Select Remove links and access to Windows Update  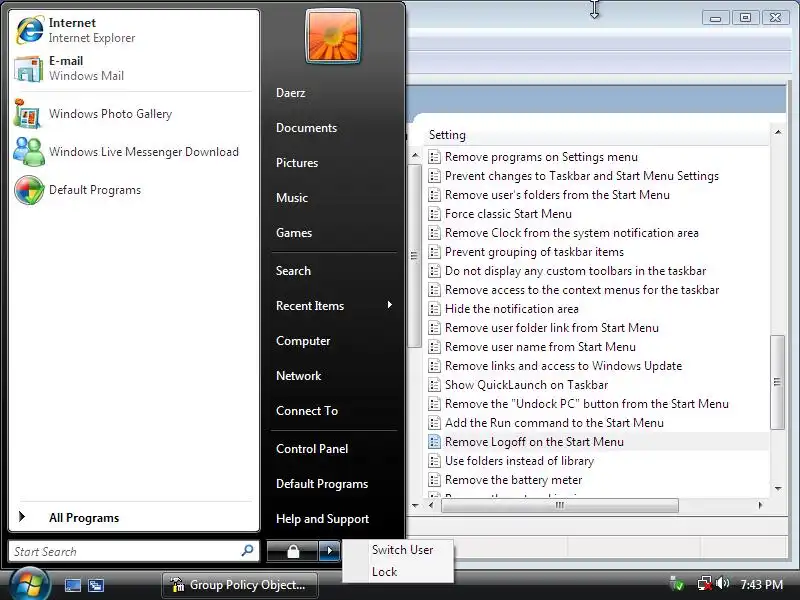click(563, 366)
